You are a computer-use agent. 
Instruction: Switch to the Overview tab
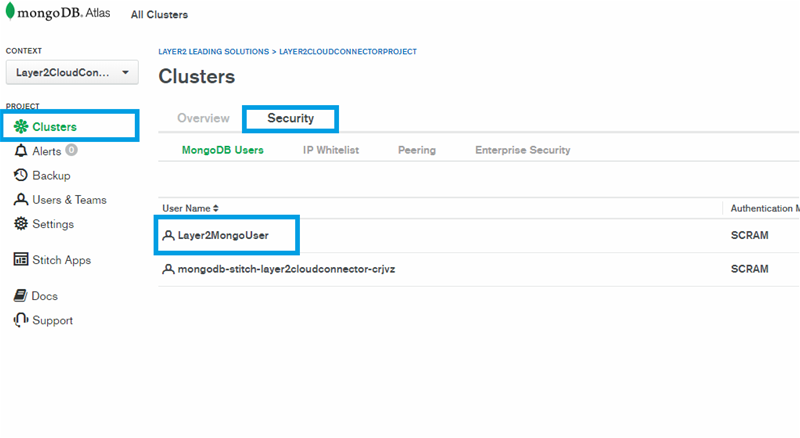pyautogui.click(x=203, y=118)
